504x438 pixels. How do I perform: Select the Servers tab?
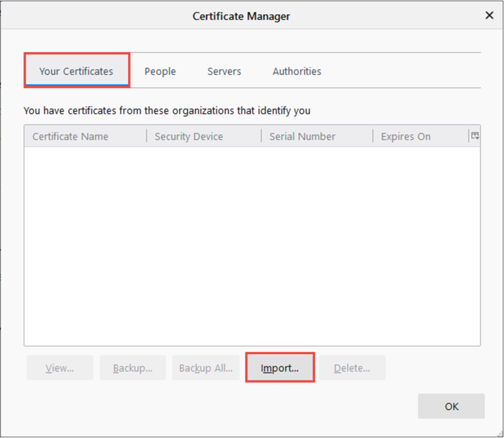224,71
